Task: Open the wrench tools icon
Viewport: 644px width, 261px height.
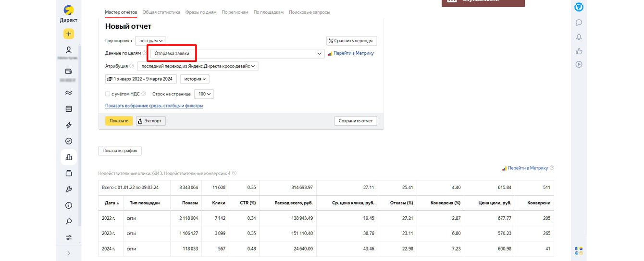Action: [69, 190]
